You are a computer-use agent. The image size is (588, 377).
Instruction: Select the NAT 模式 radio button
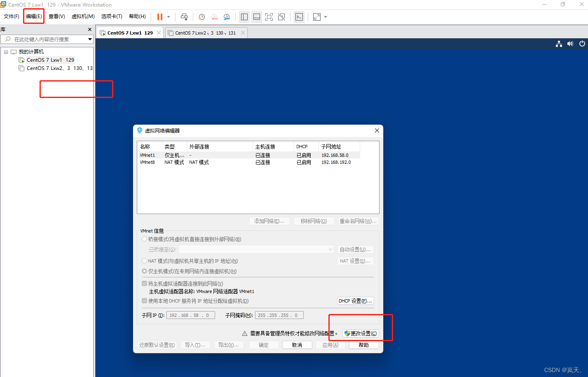coord(144,261)
